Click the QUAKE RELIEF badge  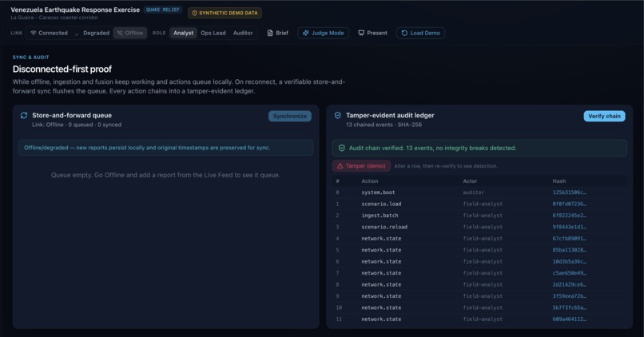pos(163,10)
